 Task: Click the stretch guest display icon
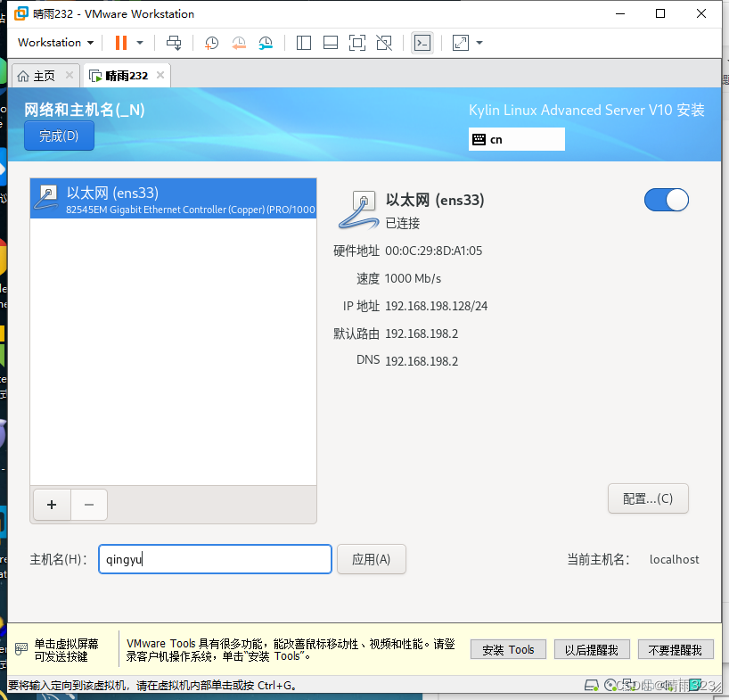(460, 43)
